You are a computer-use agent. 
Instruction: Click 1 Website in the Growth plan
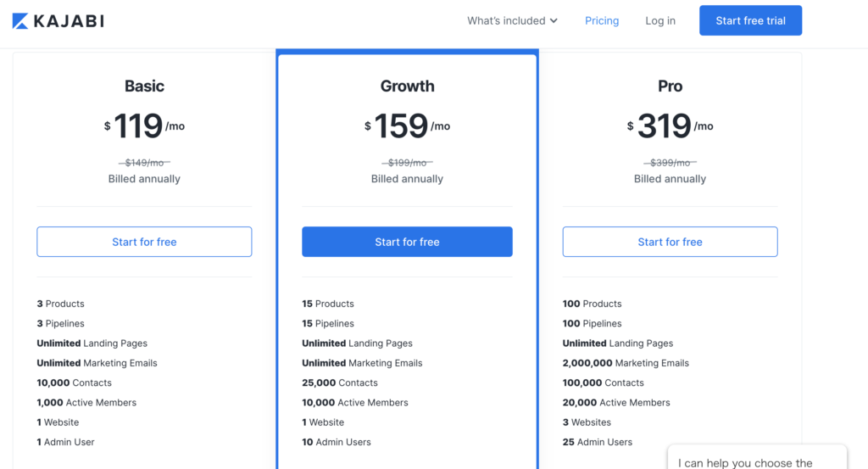click(x=323, y=422)
